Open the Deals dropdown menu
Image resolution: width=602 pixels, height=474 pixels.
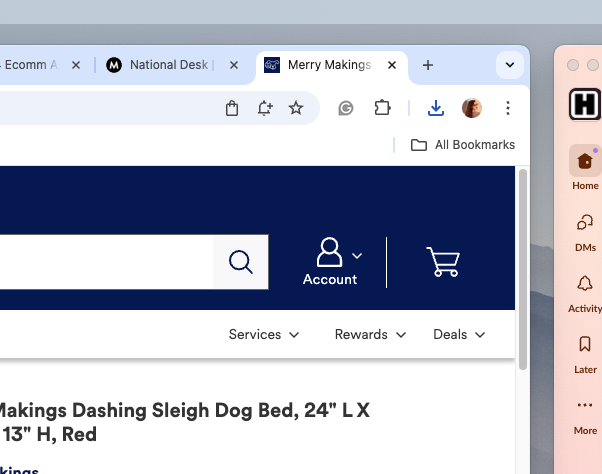point(459,334)
